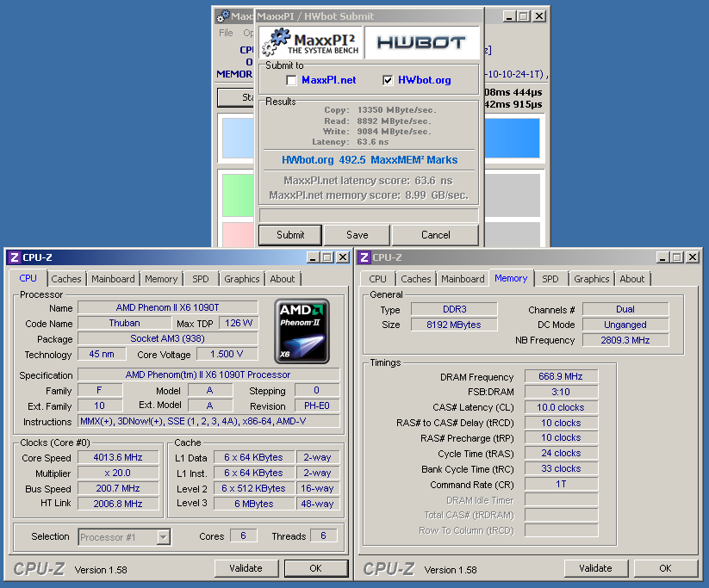Click the HWBOT logo banner
709x588 pixels.
pyautogui.click(x=421, y=42)
